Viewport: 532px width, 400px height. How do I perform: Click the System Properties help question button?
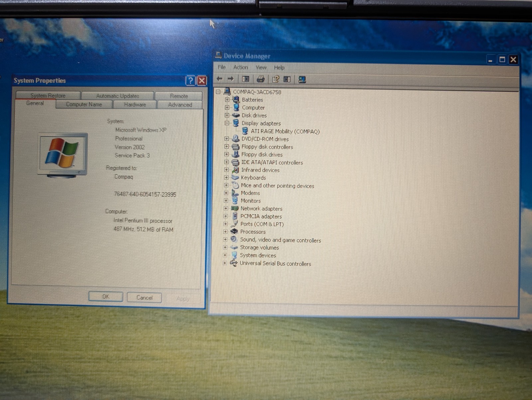pos(190,80)
